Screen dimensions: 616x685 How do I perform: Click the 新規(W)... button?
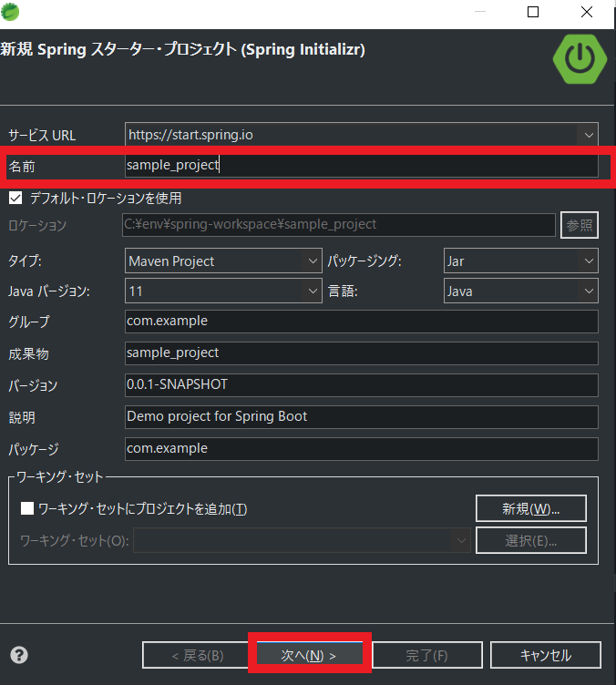click(x=531, y=508)
